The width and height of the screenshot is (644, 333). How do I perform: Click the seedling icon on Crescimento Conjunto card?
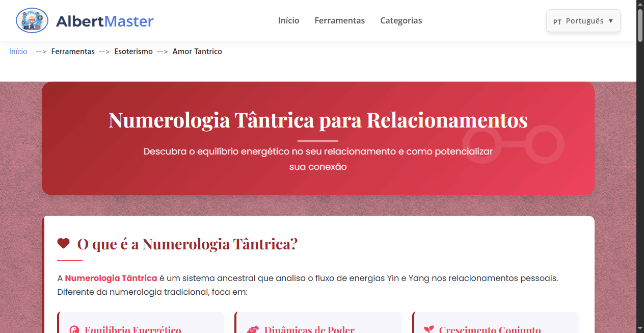pyautogui.click(x=428, y=329)
